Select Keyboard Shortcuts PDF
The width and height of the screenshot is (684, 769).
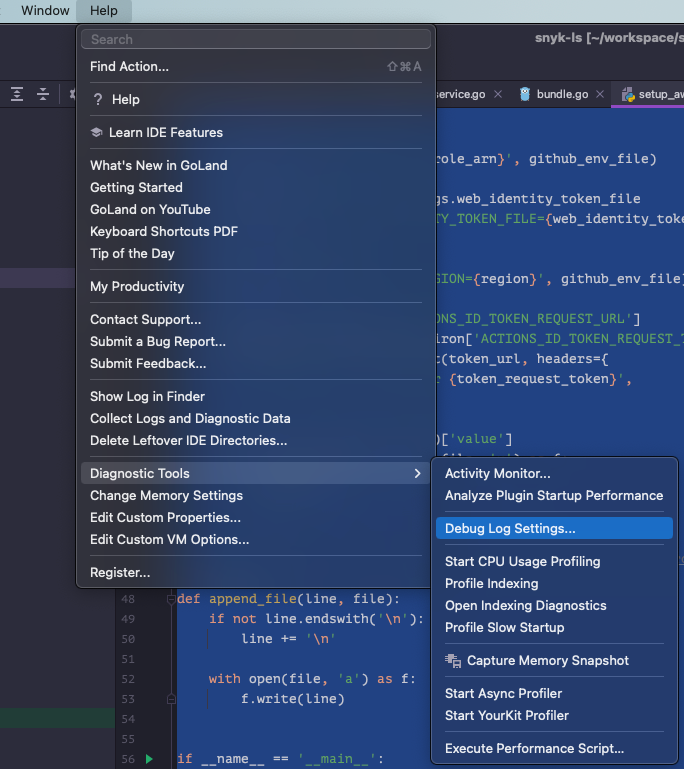[x=164, y=232]
